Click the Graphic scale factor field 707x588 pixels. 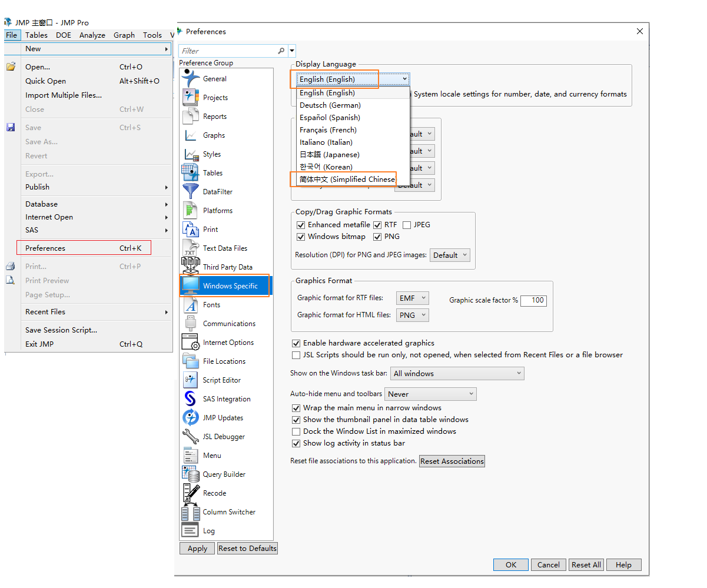(534, 300)
